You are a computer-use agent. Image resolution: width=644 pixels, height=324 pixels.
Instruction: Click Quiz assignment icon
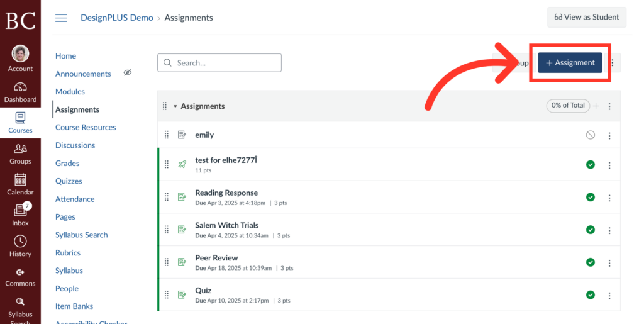pyautogui.click(x=182, y=294)
